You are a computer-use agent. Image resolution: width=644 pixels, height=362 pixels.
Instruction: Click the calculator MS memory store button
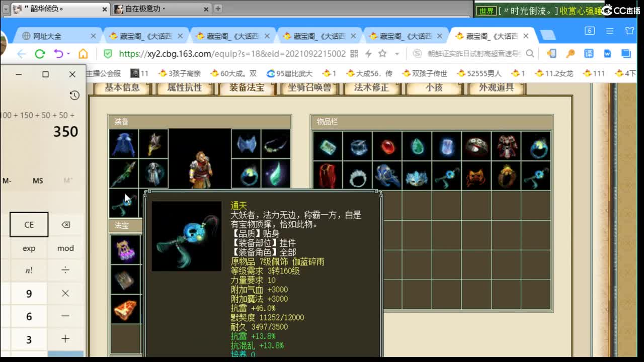pos(38,180)
